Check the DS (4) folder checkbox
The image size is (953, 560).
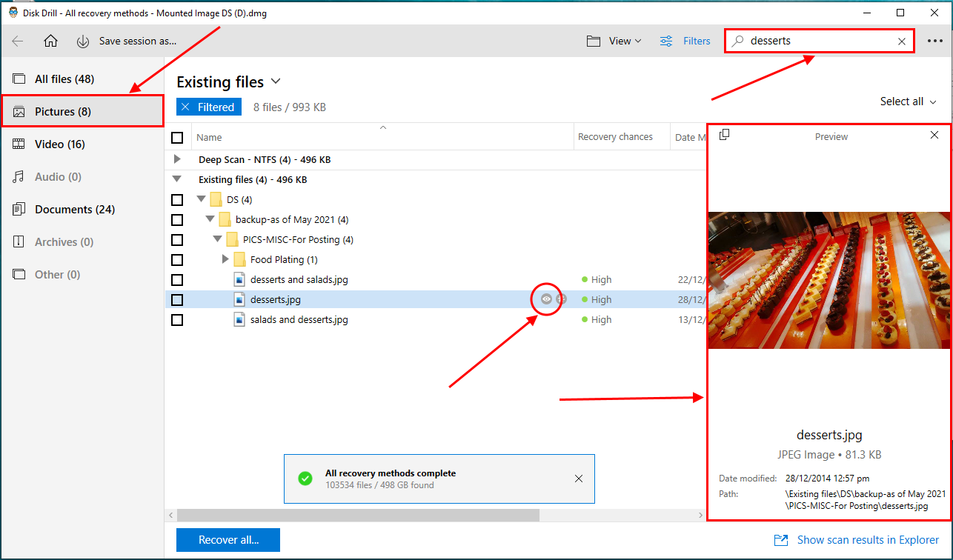[x=177, y=200]
